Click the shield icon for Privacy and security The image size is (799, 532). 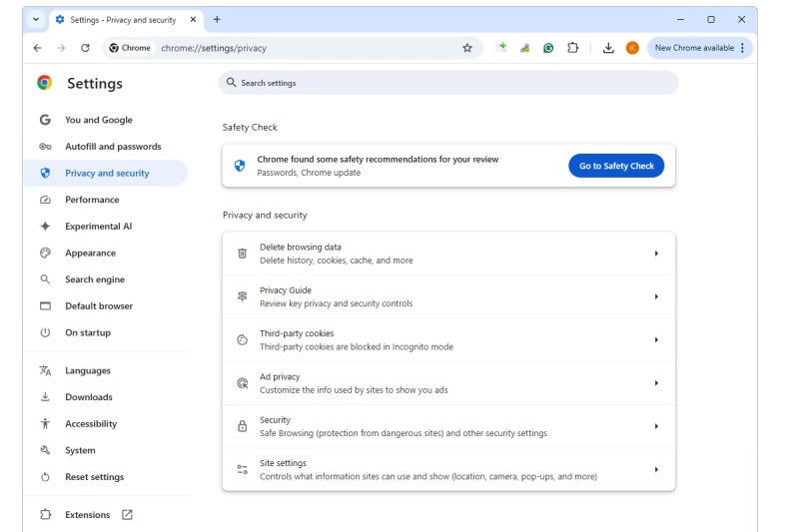45,173
